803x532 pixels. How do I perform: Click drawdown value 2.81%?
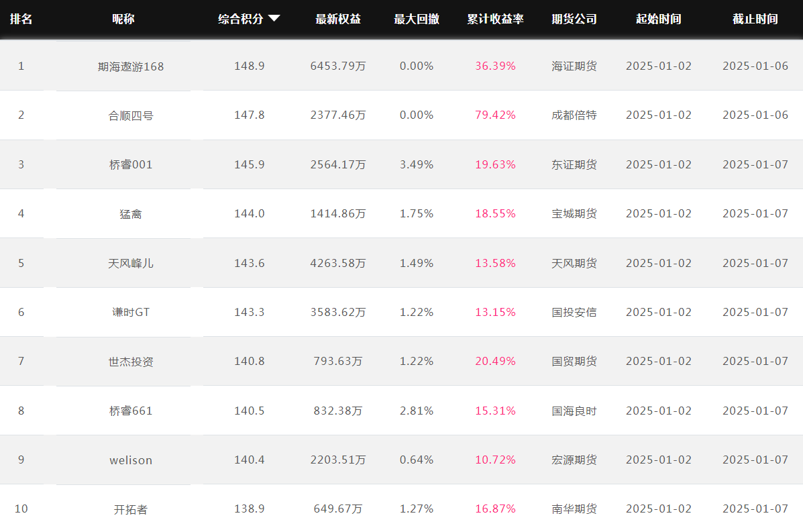pos(417,411)
